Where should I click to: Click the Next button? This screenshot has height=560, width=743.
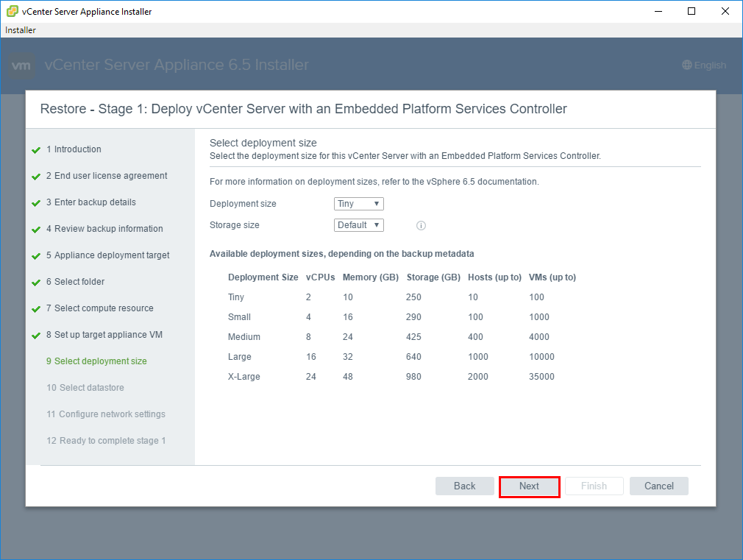tap(529, 486)
